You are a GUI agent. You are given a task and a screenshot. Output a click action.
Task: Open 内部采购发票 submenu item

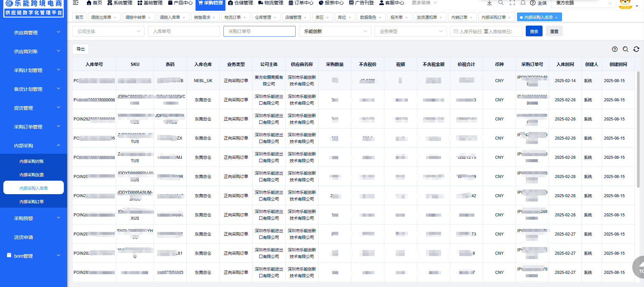click(32, 175)
